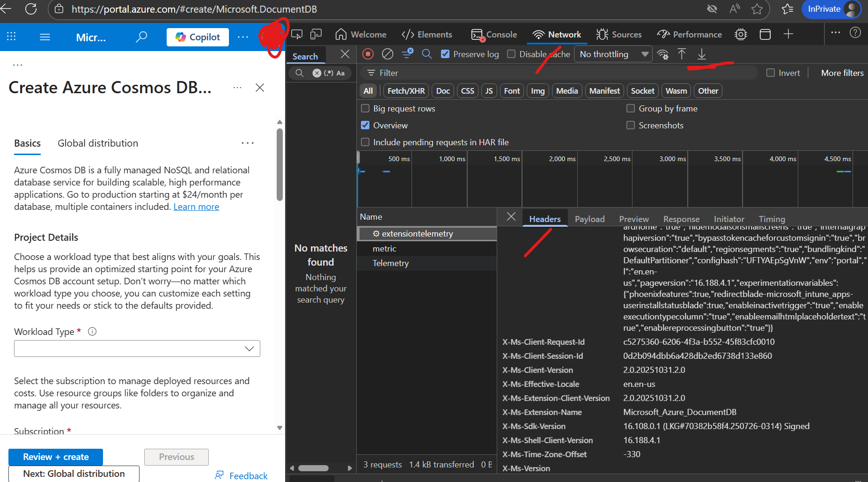Enable Big request rows
The image size is (868, 482).
tap(365, 108)
